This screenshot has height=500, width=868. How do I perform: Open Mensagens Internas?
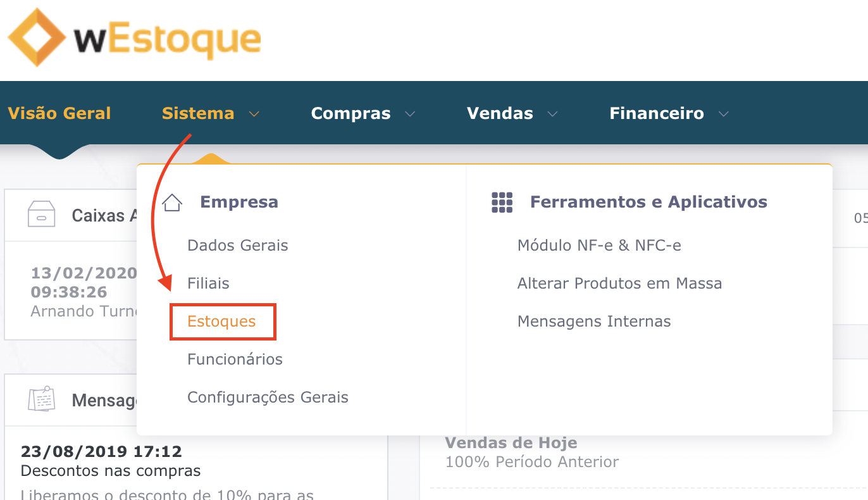pos(593,321)
